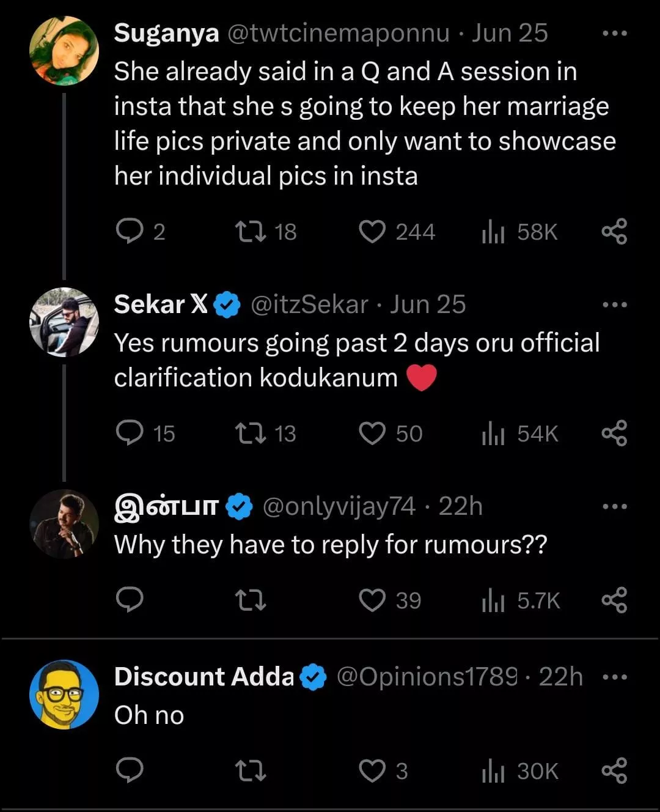Viewport: 660px width, 812px height.
Task: Open the Discount Adda display name
Action: pyautogui.click(x=204, y=677)
